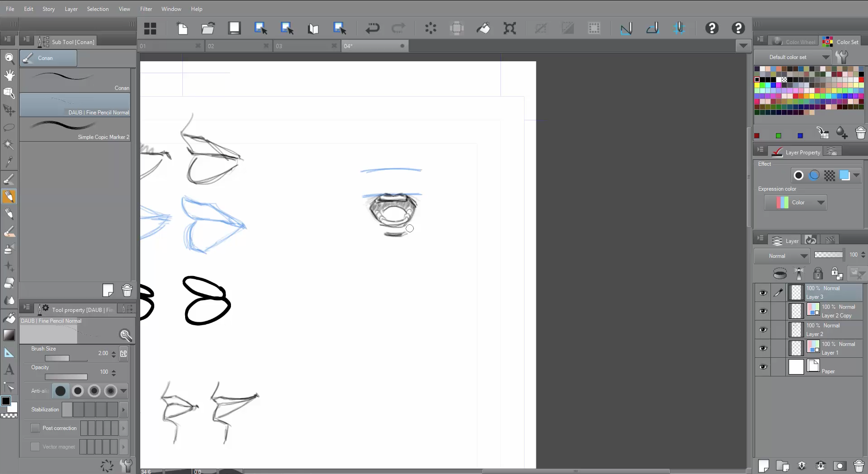
Task: Click New Raster Layer icon at panel bottom
Action: 764,466
